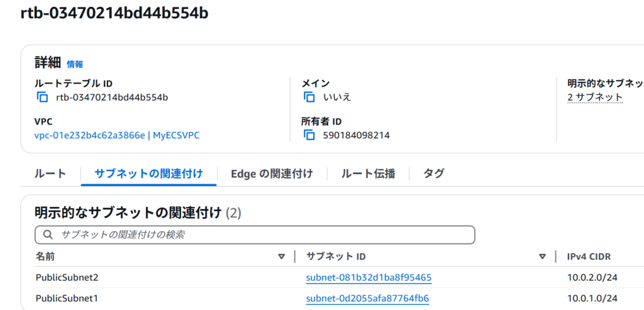The width and height of the screenshot is (644, 310).
Task: Copy the Main 'いいえ' value icon
Action: (309, 97)
